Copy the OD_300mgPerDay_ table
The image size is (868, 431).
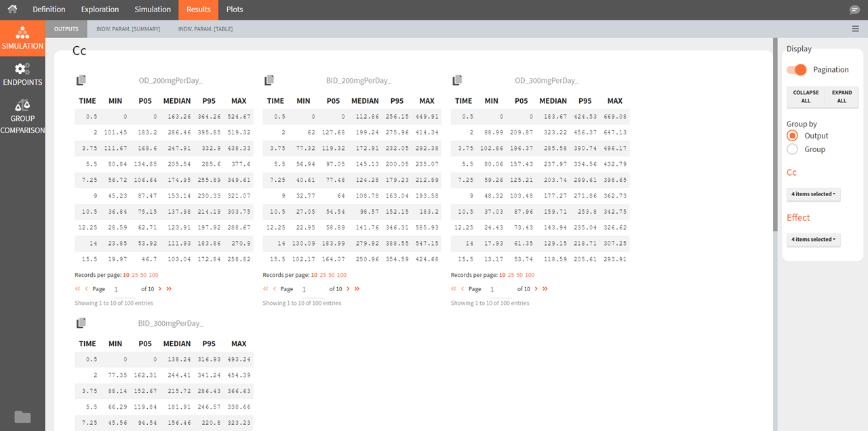(457, 80)
